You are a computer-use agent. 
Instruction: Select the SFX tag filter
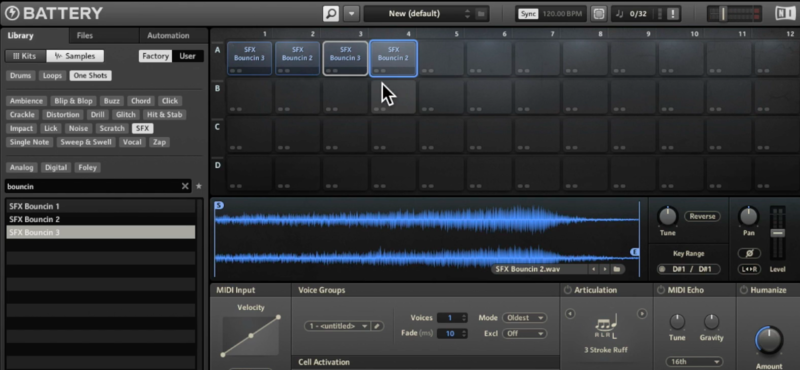pyautogui.click(x=142, y=129)
